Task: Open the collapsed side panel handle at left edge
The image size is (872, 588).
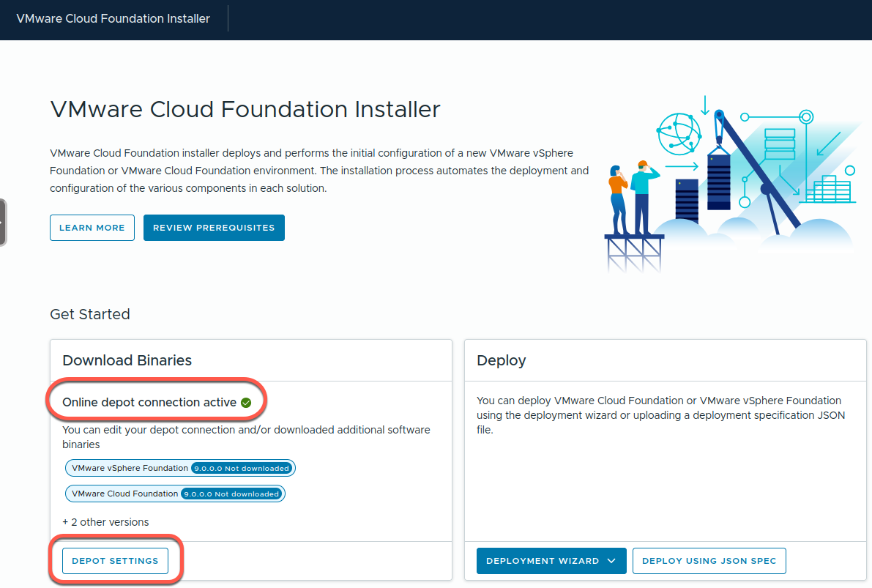Action: point(3,222)
